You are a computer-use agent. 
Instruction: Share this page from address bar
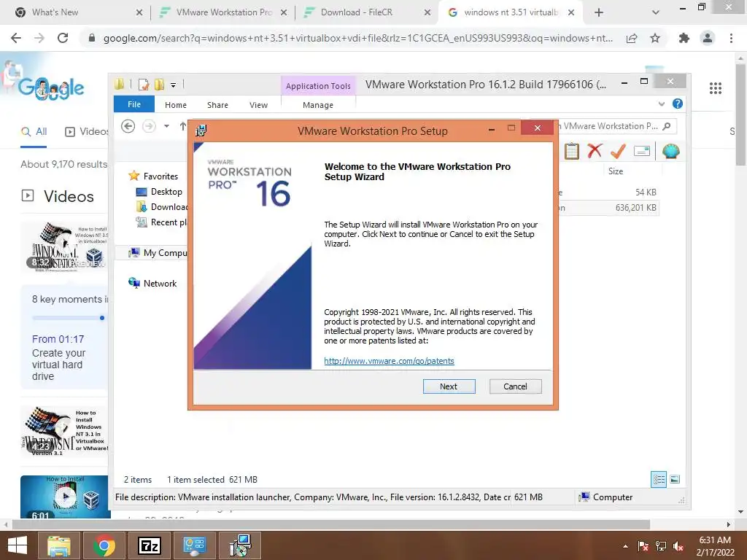pyautogui.click(x=632, y=38)
